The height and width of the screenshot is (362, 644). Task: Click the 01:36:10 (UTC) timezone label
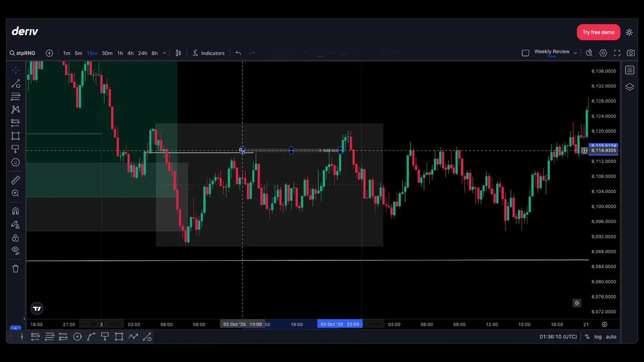click(558, 337)
